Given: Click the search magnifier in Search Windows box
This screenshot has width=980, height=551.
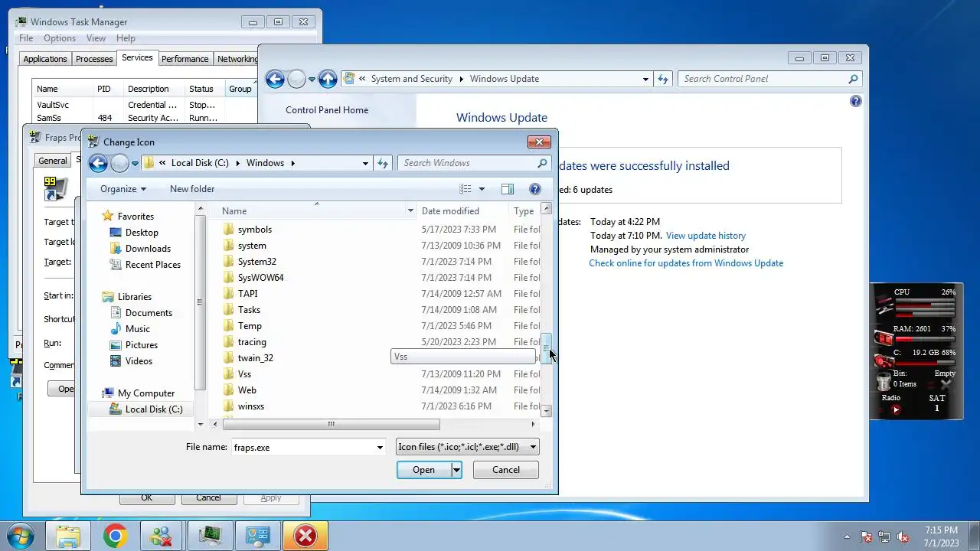Looking at the screenshot, I should click(x=542, y=163).
